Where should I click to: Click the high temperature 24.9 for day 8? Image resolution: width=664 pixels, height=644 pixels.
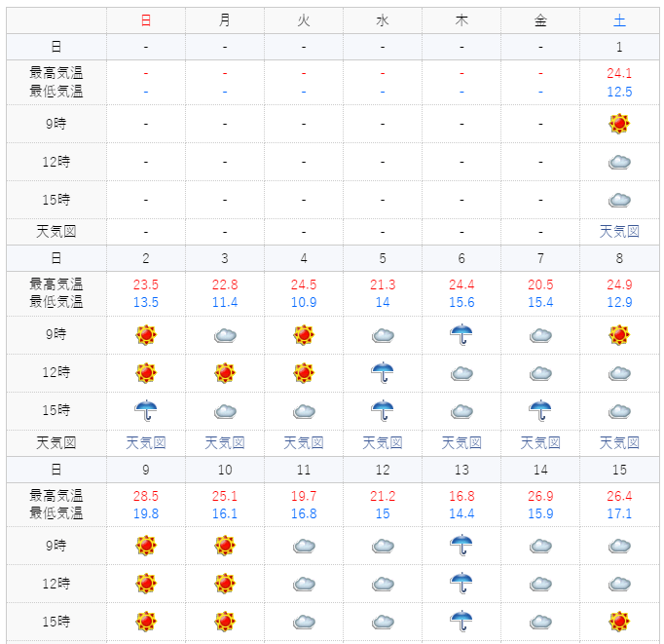[x=619, y=284]
